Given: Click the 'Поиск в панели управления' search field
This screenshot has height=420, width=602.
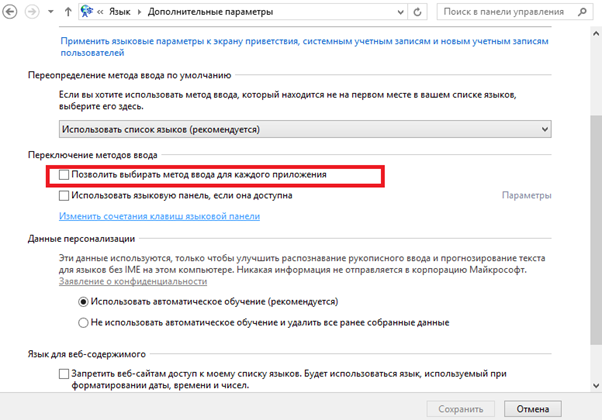Looking at the screenshot, I should tap(505, 12).
